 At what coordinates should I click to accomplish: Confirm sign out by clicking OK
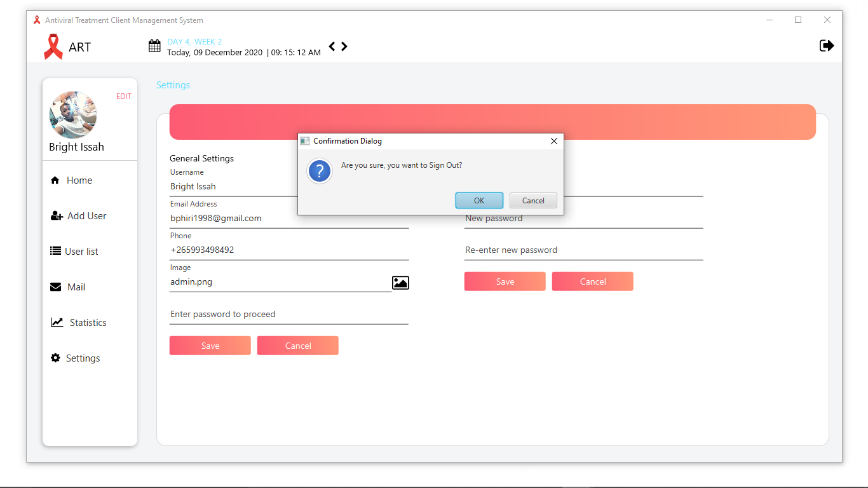pos(479,200)
